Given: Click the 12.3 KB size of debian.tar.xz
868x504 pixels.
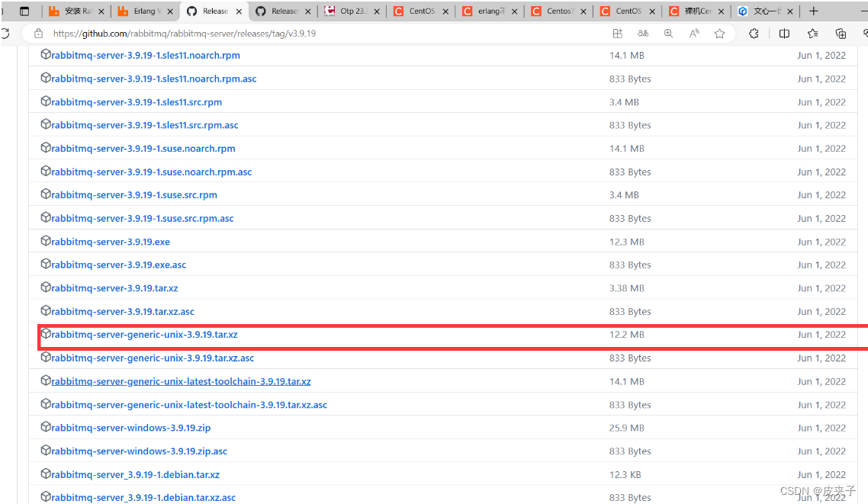Looking at the screenshot, I should click(x=625, y=475).
